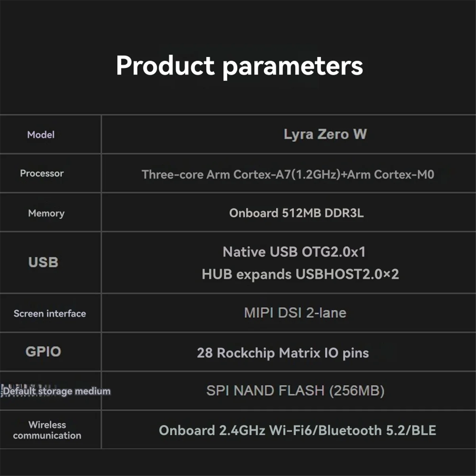Click the "28 Rockchip Matrix IO pins" text
The height and width of the screenshot is (476, 476).
click(283, 353)
